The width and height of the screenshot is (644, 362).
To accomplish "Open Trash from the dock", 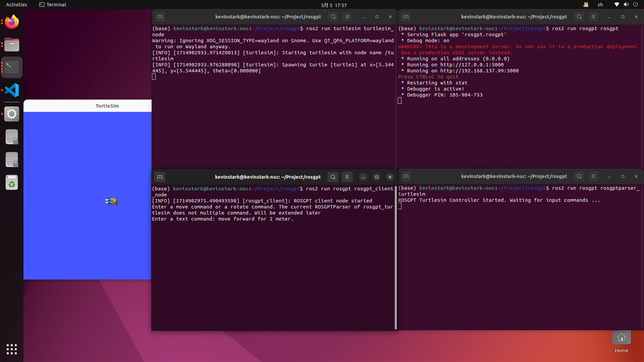I will (x=12, y=183).
